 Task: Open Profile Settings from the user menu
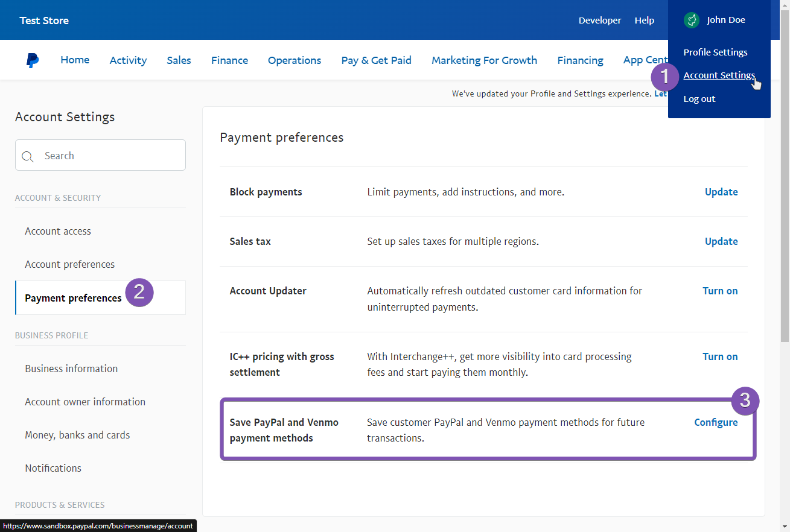[x=715, y=52]
